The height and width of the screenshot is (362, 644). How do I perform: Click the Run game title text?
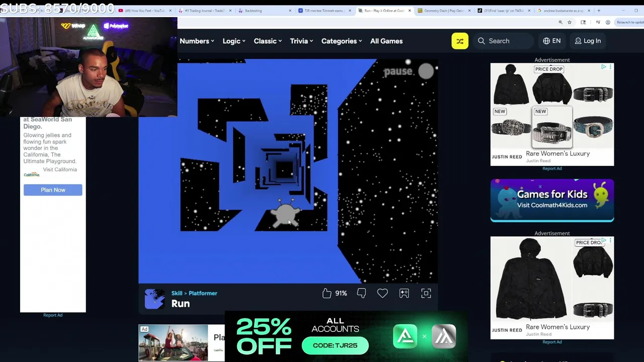coord(181,304)
